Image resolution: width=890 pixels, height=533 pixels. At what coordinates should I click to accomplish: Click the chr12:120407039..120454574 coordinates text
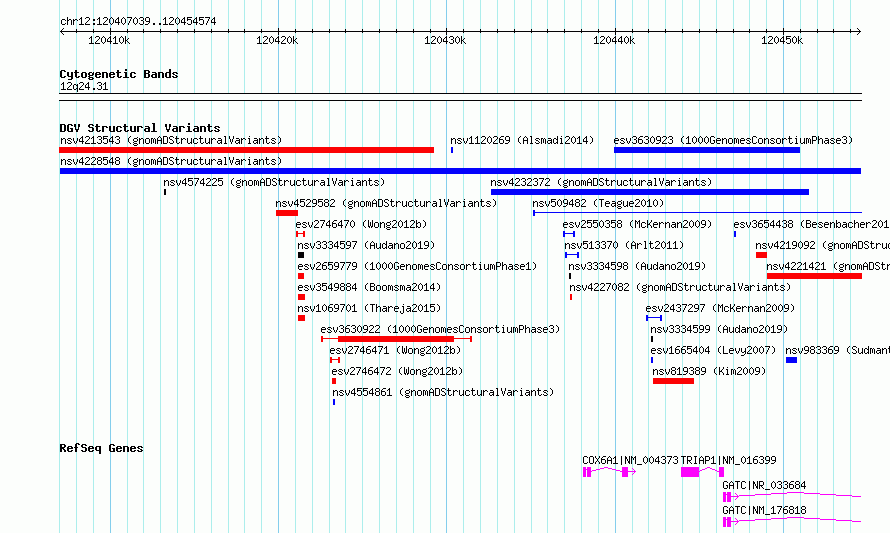click(x=138, y=22)
